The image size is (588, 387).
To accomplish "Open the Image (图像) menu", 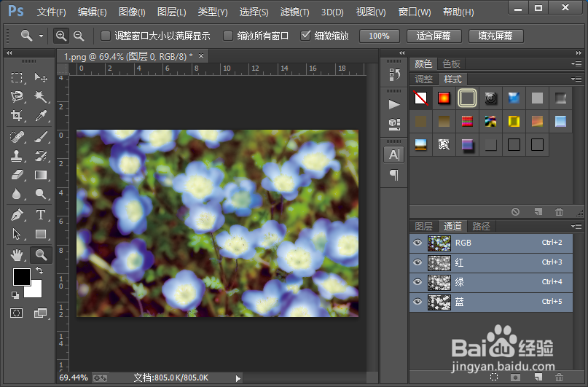I will 132,12.
